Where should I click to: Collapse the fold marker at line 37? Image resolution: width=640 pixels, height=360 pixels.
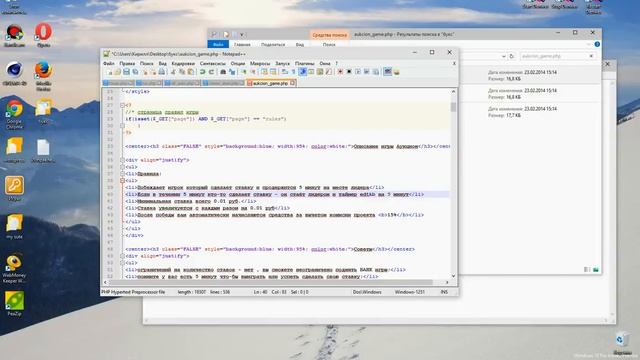pyautogui.click(x=122, y=174)
